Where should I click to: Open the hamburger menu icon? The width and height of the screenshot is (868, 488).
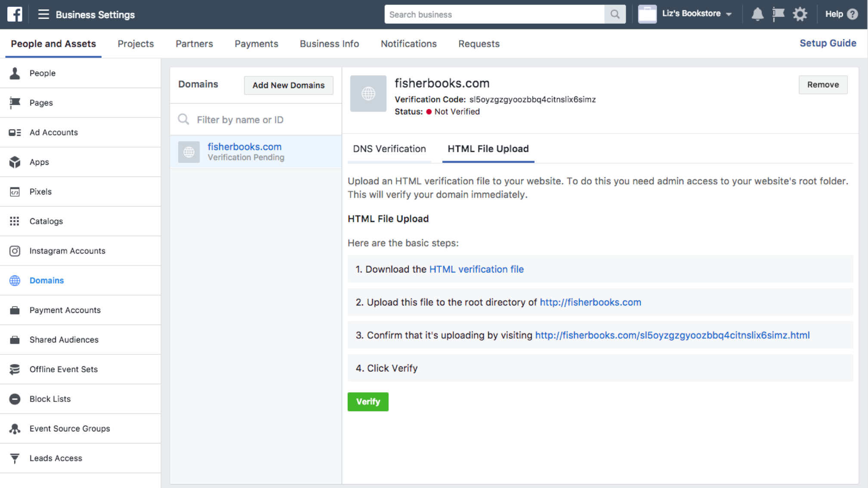pos(43,14)
